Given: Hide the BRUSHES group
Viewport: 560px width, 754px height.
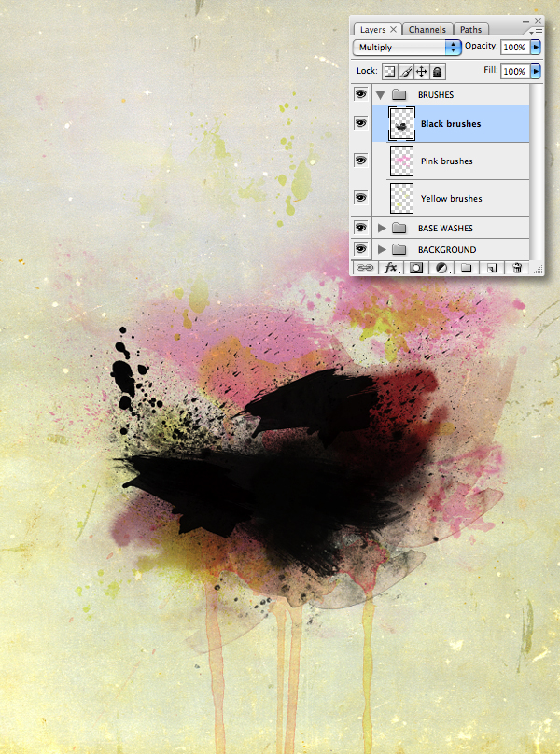Looking at the screenshot, I should point(360,94).
